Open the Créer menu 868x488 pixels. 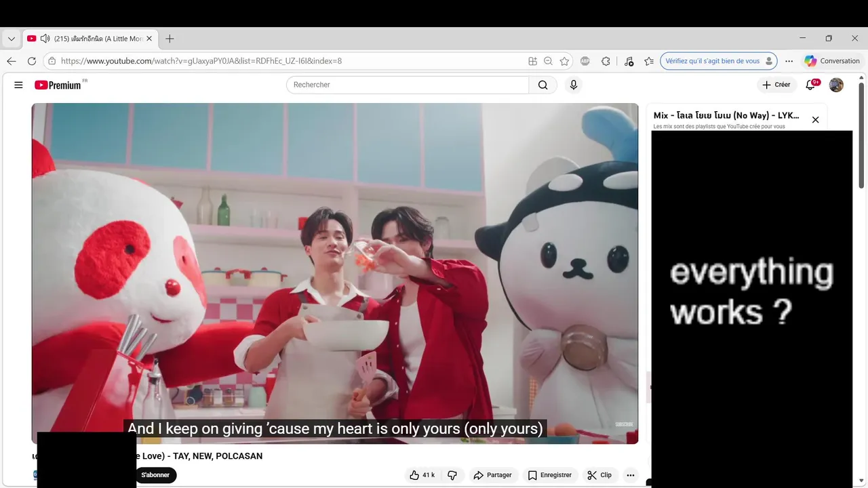[776, 85]
